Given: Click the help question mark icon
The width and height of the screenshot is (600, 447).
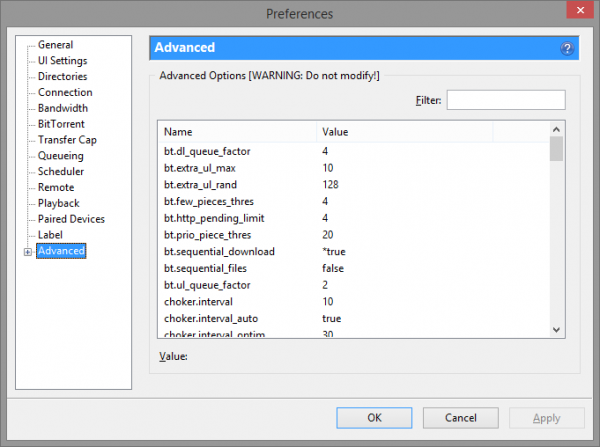Looking at the screenshot, I should (567, 48).
